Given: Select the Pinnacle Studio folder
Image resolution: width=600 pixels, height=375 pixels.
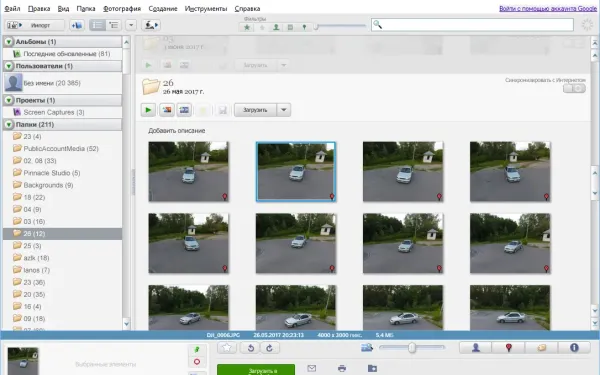Looking at the screenshot, I should (62, 173).
